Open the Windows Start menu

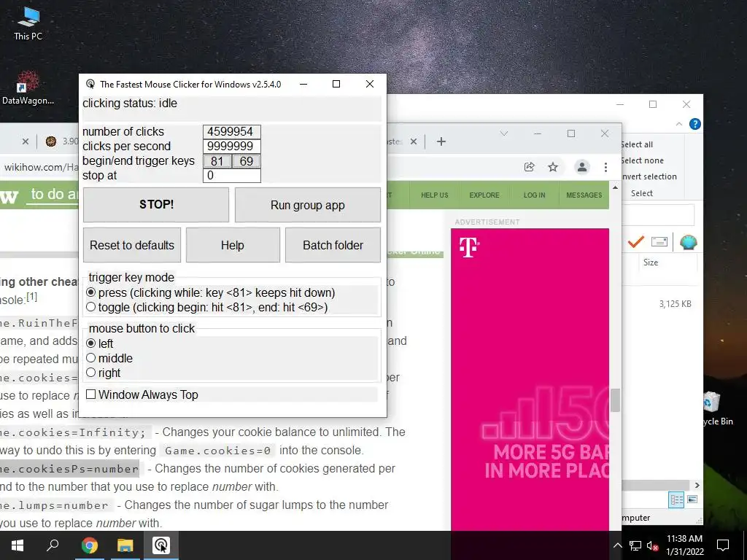[x=18, y=545]
